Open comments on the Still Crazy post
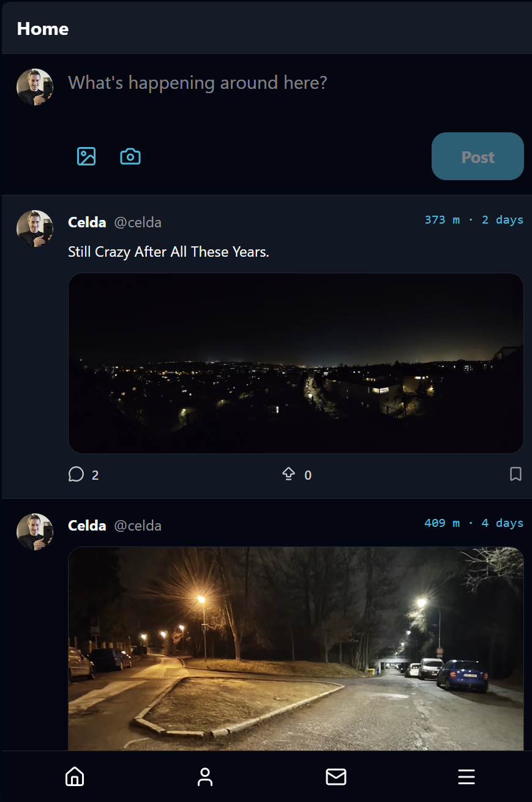The width and height of the screenshot is (532, 802). point(76,474)
